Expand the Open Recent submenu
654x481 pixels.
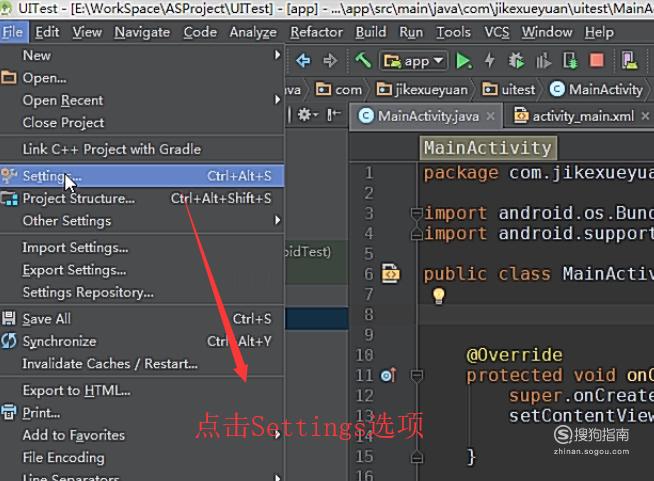(142, 100)
